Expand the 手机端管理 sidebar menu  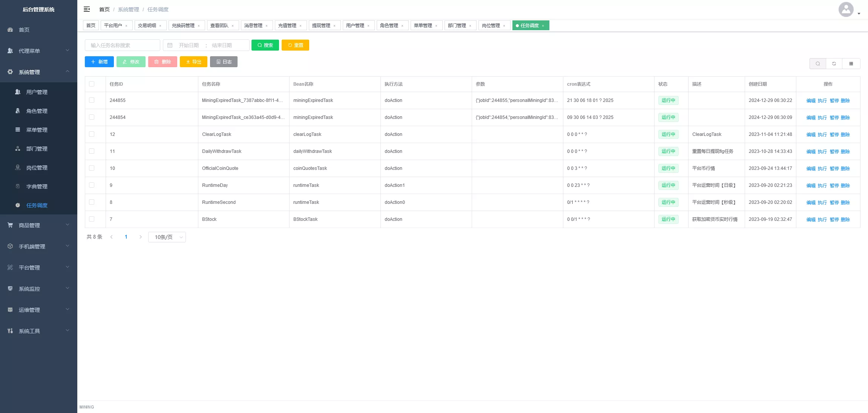[x=38, y=246]
